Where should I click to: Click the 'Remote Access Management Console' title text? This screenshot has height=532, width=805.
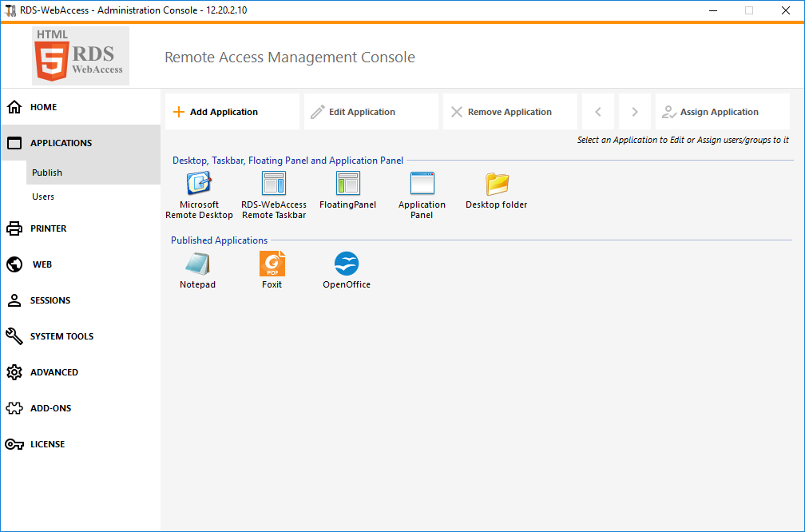[290, 57]
